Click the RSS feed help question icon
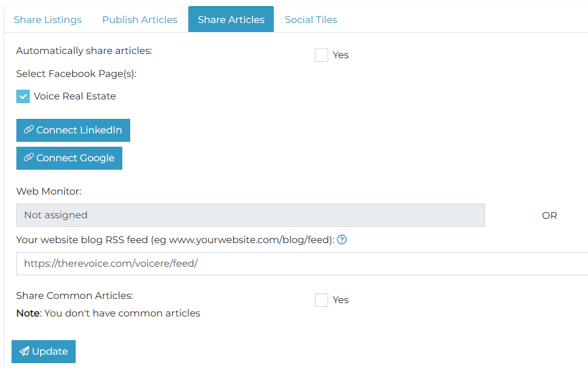Image resolution: width=588 pixels, height=368 pixels. 342,239
